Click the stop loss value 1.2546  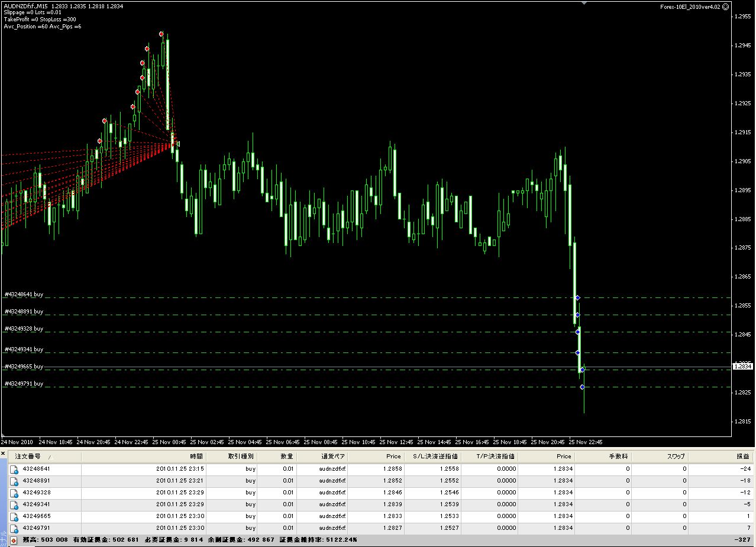pyautogui.click(x=450, y=493)
